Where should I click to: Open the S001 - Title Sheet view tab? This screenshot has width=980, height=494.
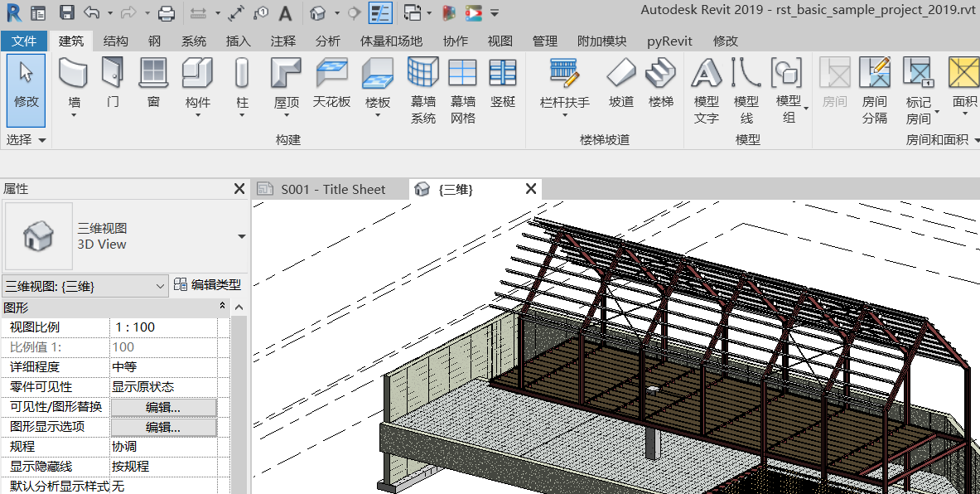[332, 189]
